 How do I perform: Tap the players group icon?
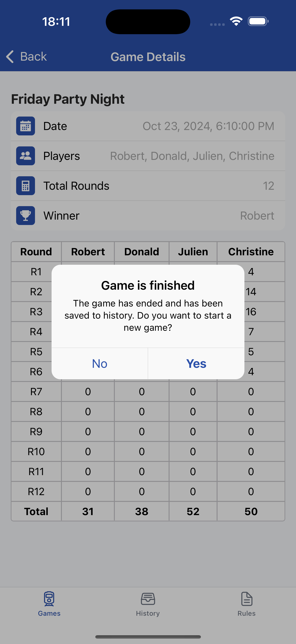point(26,156)
